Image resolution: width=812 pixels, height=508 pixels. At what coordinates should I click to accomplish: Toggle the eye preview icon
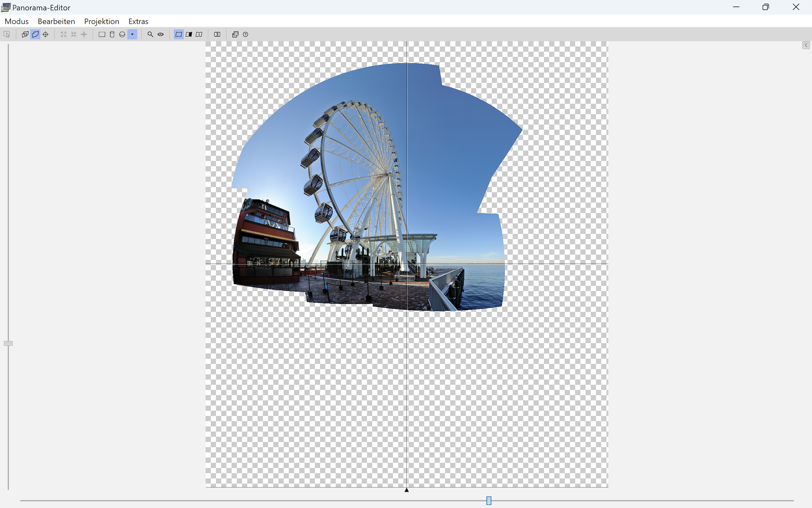click(x=161, y=35)
